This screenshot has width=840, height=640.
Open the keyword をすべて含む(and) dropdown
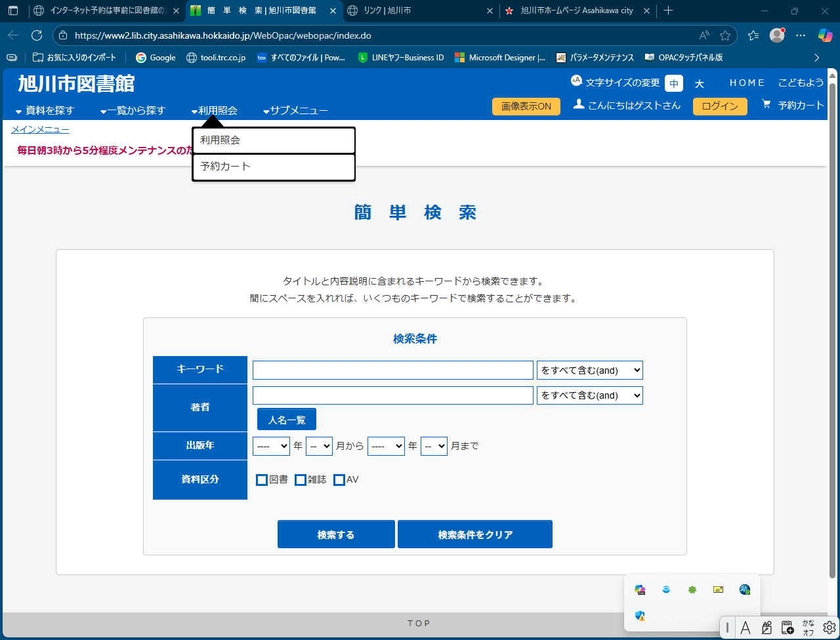coord(589,370)
